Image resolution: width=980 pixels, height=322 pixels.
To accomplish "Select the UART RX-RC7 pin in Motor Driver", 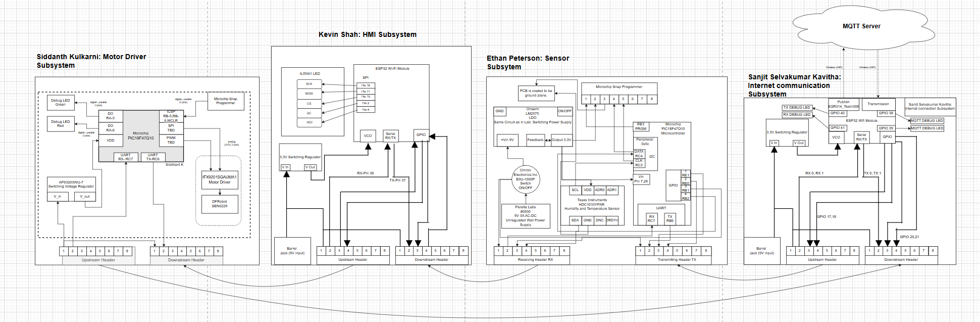I will tap(126, 157).
